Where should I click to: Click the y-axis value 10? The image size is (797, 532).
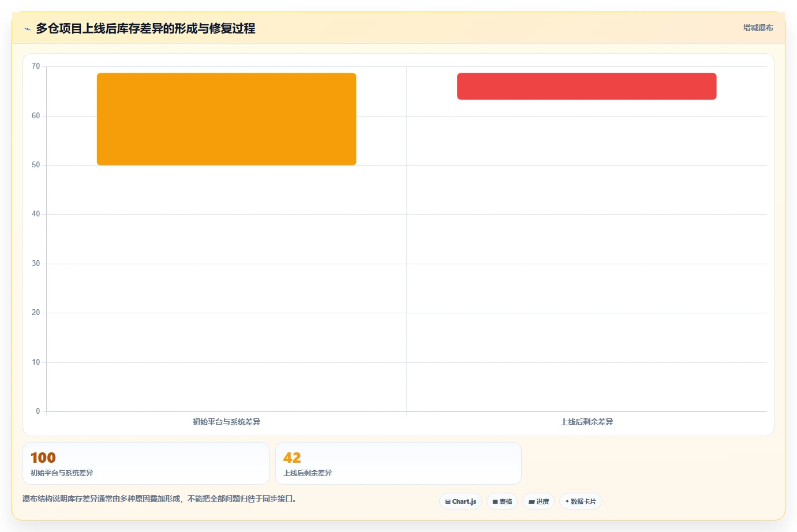[x=36, y=362]
